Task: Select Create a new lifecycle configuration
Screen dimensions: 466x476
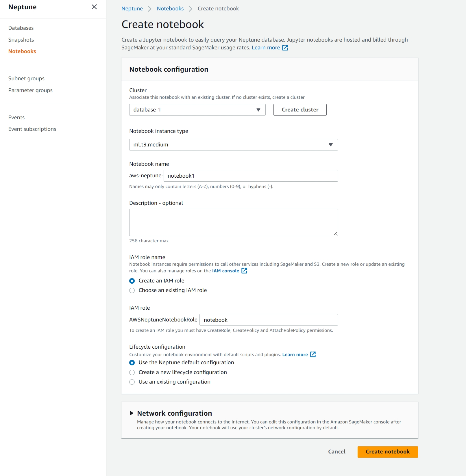Action: pos(132,372)
